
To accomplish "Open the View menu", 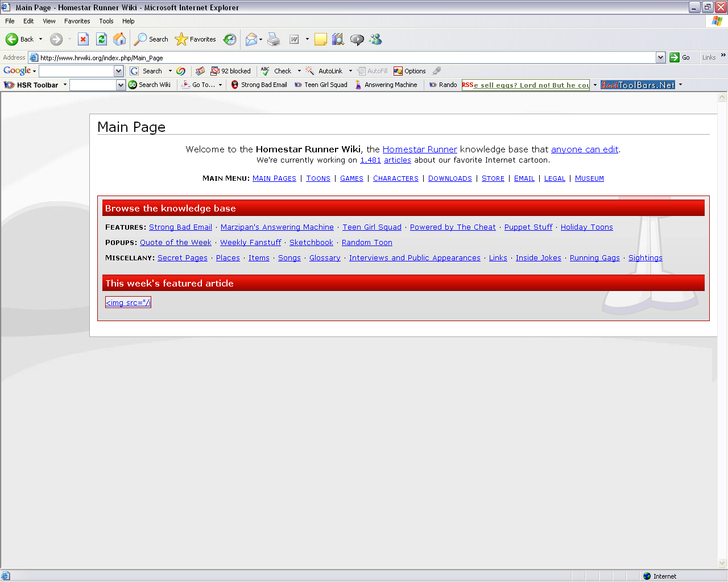I will pyautogui.click(x=49, y=21).
